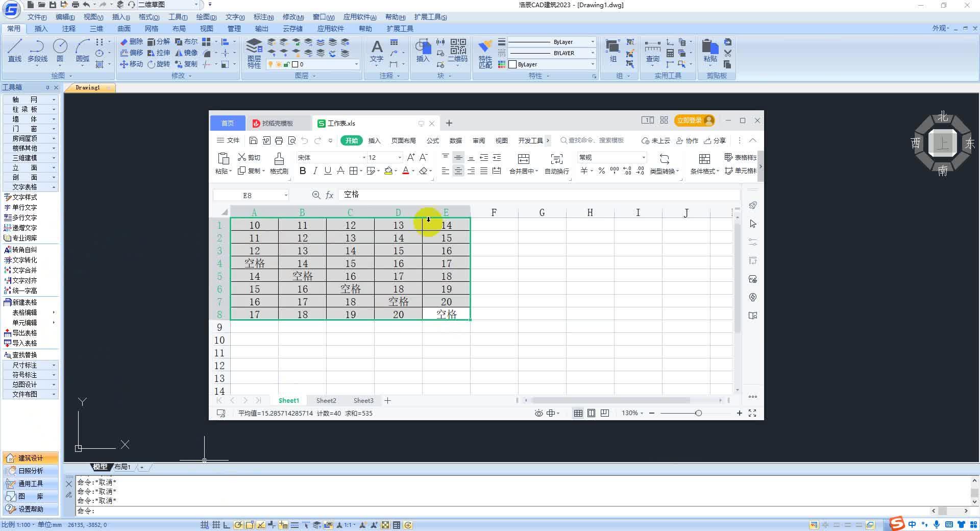Activate the Move (移动) modify tool
The width and height of the screenshot is (980, 531).
(132, 64)
